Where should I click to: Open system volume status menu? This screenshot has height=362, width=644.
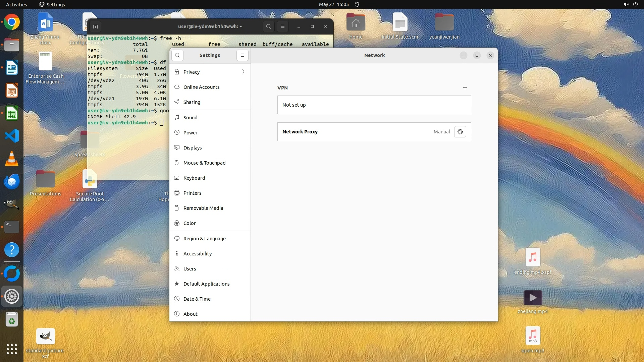pos(626,4)
